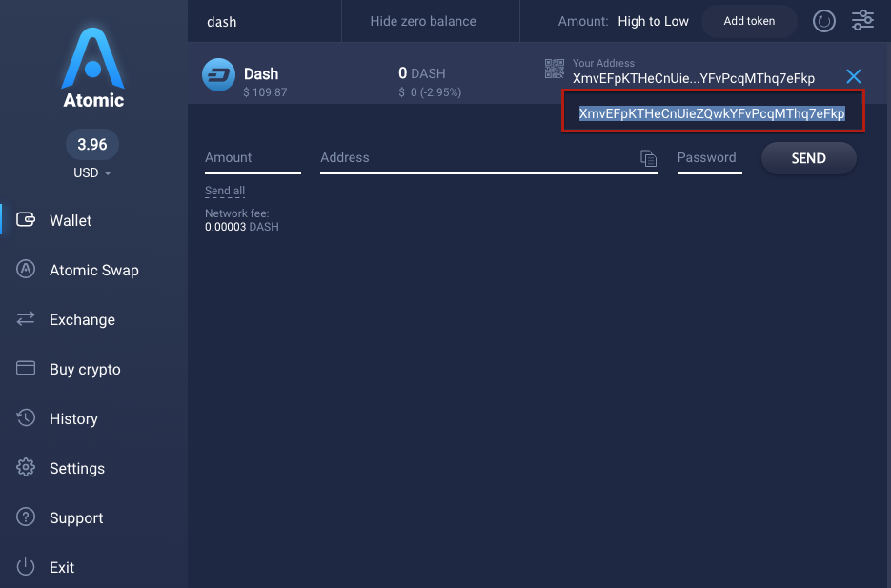Open Atomic Swap from the sidebar
The height and width of the screenshot is (588, 891).
coord(93,270)
